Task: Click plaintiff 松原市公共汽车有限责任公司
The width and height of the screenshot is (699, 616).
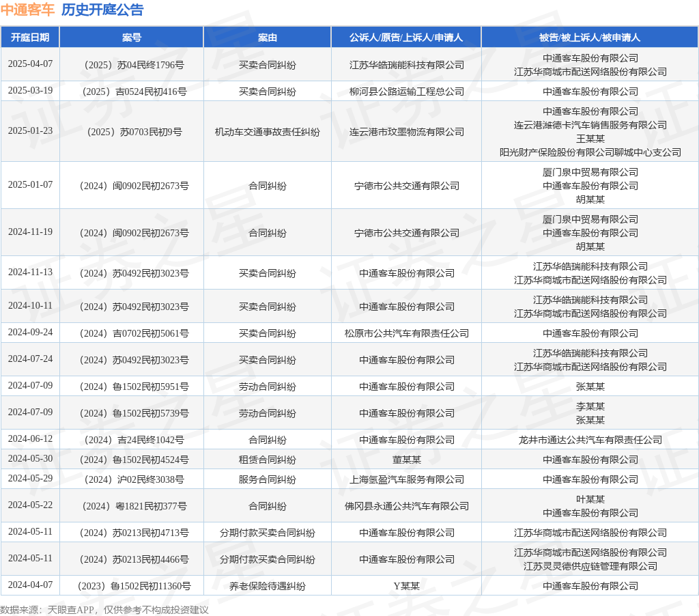Action: click(x=406, y=334)
